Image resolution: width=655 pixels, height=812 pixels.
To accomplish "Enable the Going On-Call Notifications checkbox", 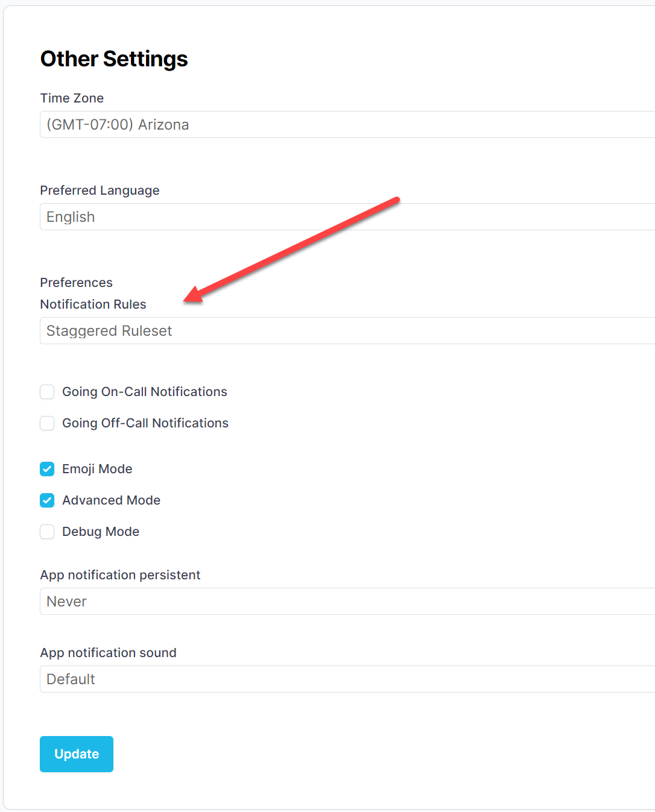I will tap(47, 392).
